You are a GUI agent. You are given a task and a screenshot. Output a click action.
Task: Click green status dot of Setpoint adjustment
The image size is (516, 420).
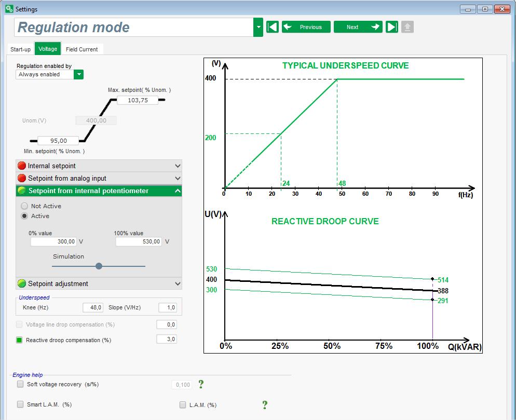point(22,283)
